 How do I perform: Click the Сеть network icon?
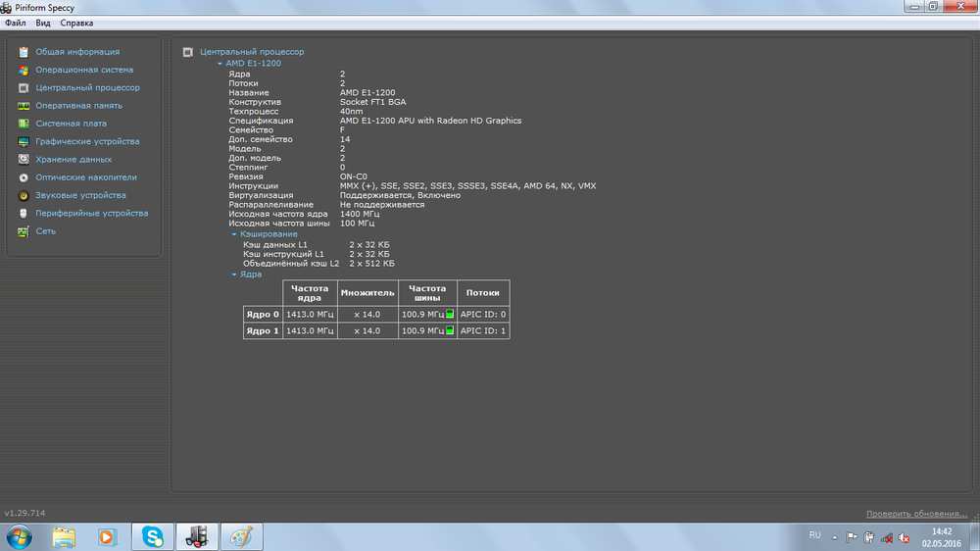(24, 231)
